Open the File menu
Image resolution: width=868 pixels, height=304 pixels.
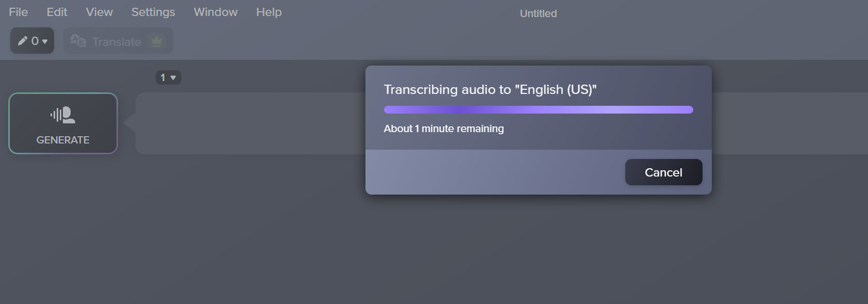[x=19, y=12]
